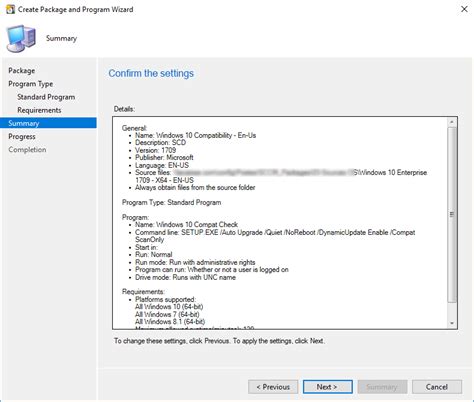Image resolution: width=474 pixels, height=402 pixels.
Task: Click the 'Confirm the settings' heading
Action: 151,73
